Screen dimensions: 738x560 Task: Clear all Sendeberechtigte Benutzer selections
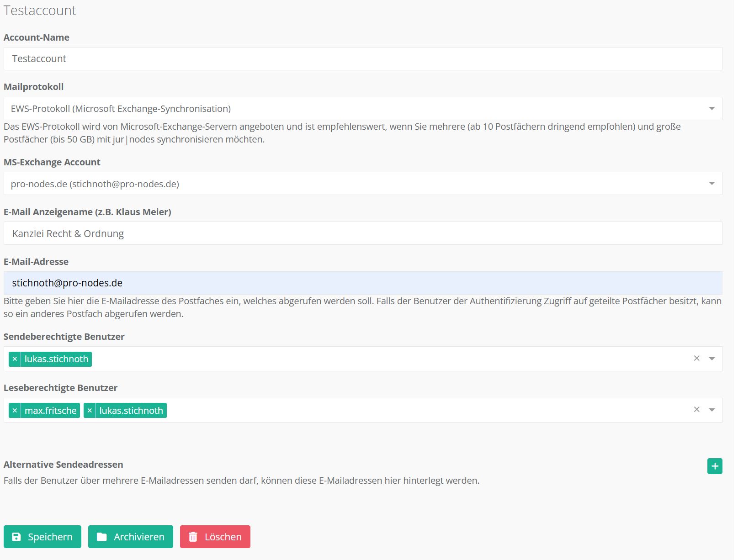(x=696, y=359)
